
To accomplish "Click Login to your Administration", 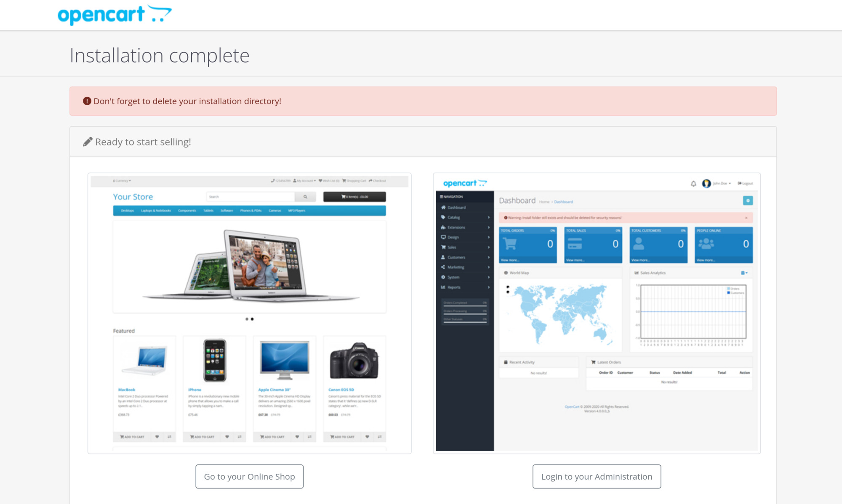I will click(x=596, y=476).
